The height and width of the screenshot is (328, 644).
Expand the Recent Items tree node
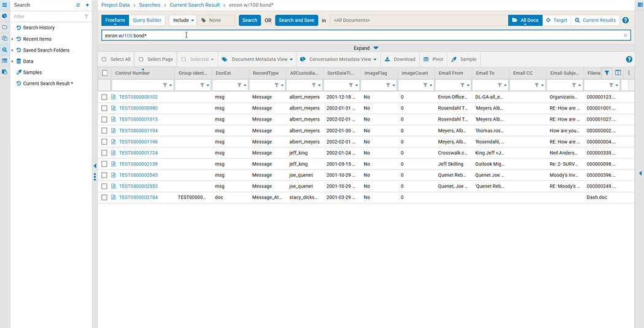click(x=12, y=39)
